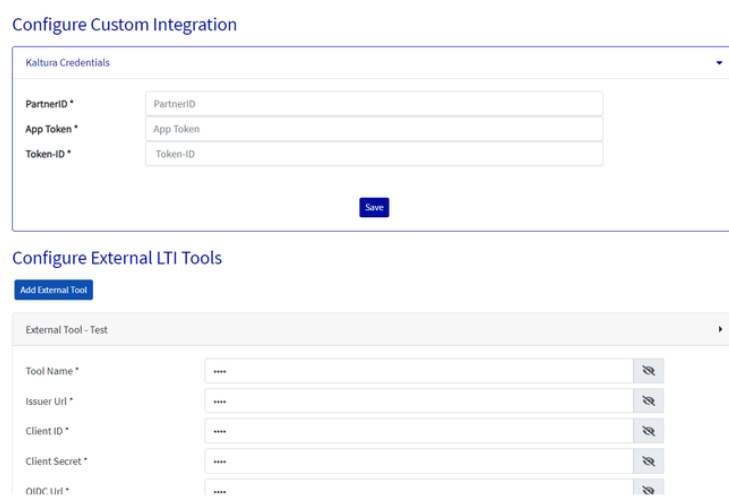Select the External Tool - Test header
Image resolution: width=729 pixels, height=502 pixels.
(x=66, y=329)
